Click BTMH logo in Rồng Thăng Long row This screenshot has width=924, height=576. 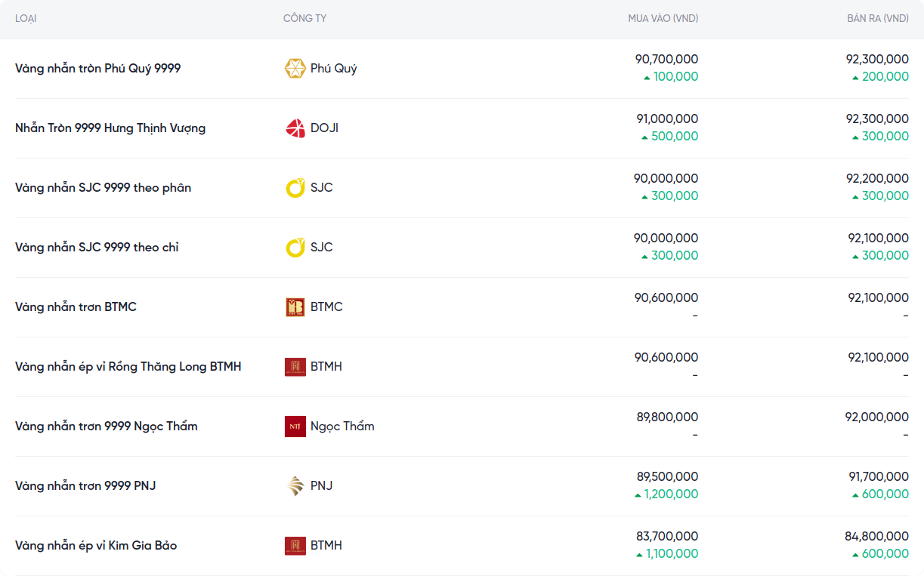click(295, 367)
